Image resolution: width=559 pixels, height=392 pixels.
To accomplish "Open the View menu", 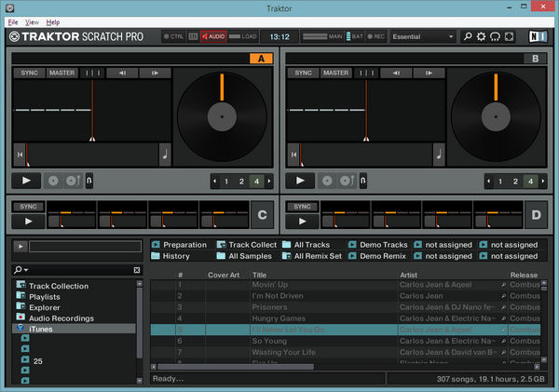I will point(33,21).
